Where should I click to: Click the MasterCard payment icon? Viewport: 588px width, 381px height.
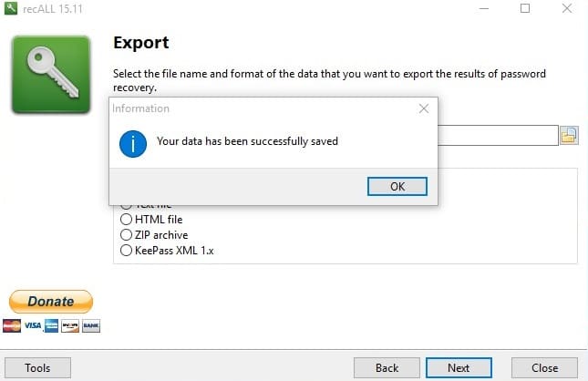tap(12, 325)
